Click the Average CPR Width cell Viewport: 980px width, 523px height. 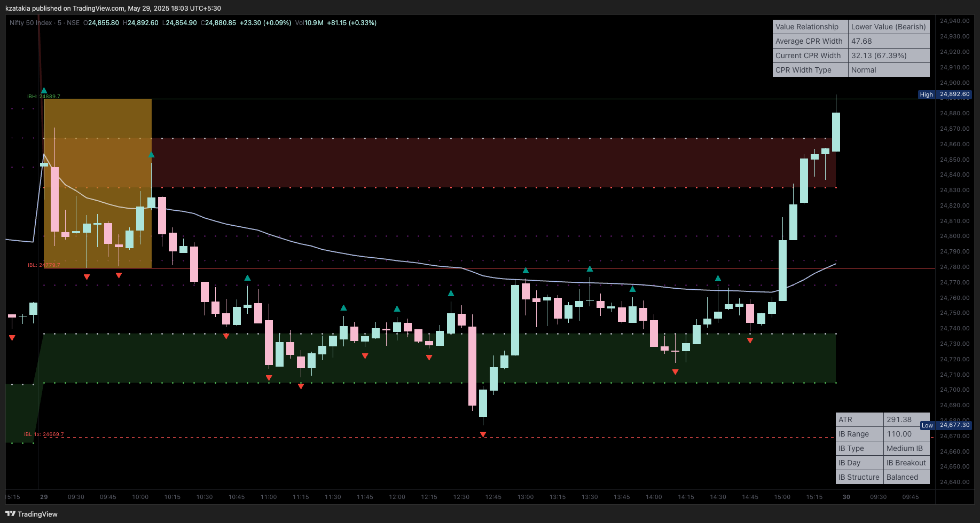pos(810,41)
